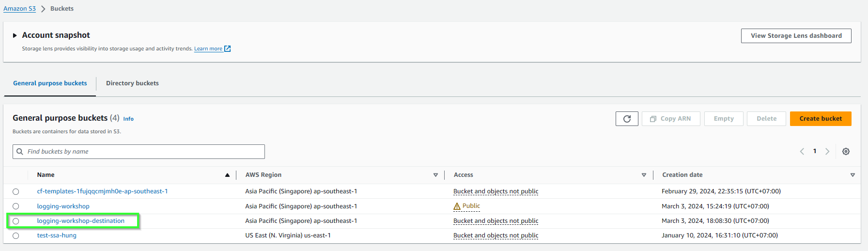Select radio for logging-workshop bucket
The image size is (868, 251).
click(x=16, y=206)
